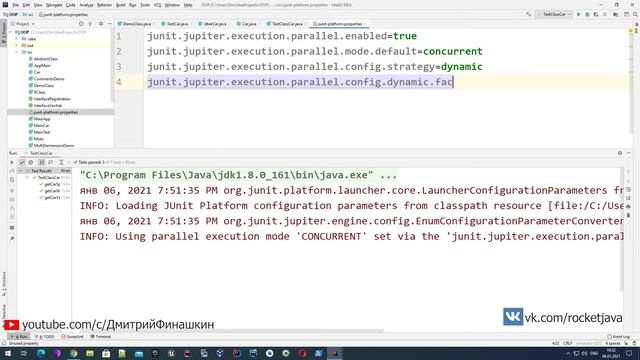Toggle sort alphabetically in test results
The image size is (640, 360).
41,162
